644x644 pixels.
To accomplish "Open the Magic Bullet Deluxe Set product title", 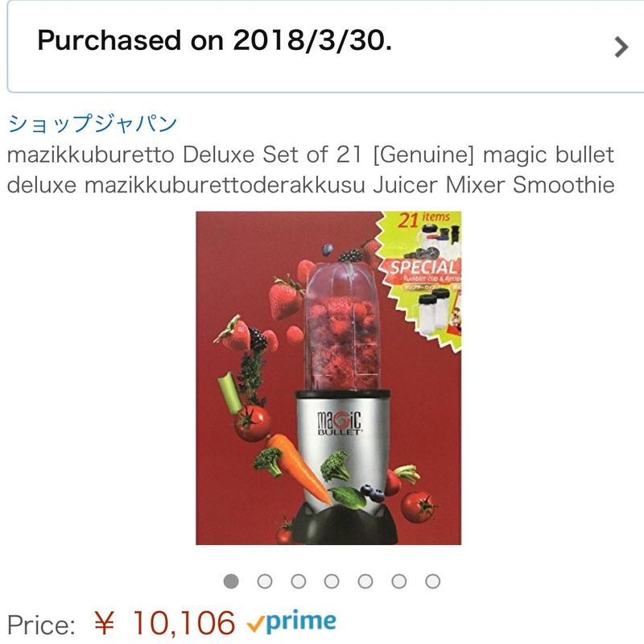I will (x=311, y=170).
